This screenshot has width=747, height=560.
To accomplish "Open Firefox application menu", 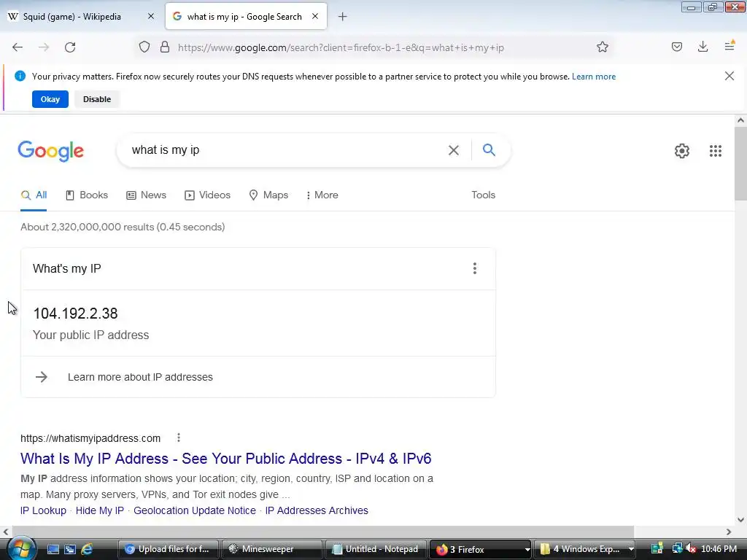I will coord(729,46).
